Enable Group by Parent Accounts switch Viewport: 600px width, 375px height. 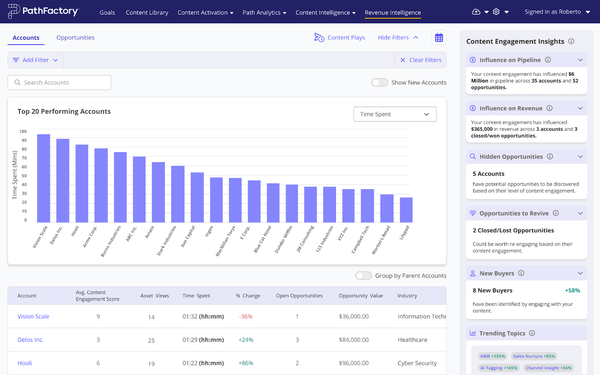pos(363,276)
